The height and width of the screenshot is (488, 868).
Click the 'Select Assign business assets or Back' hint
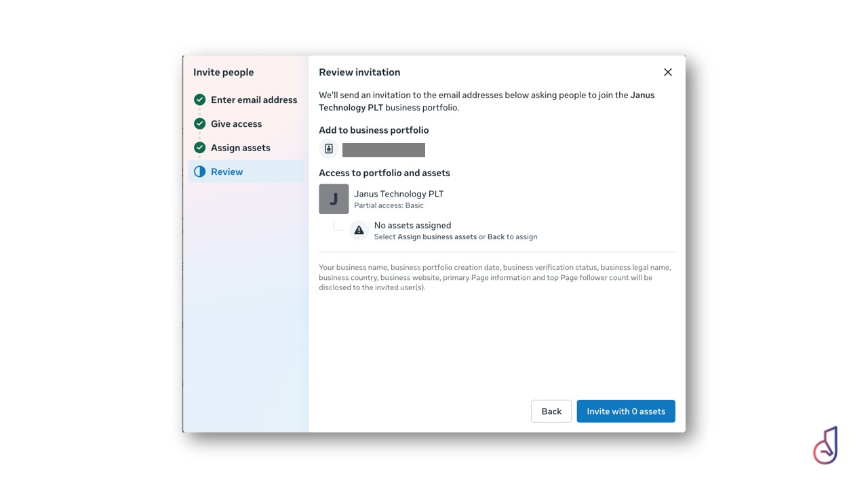(x=456, y=237)
